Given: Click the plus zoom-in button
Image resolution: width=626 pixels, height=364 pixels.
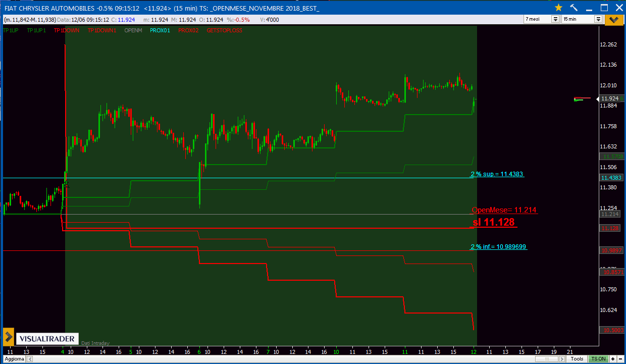Looking at the screenshot, I should [x=613, y=359].
